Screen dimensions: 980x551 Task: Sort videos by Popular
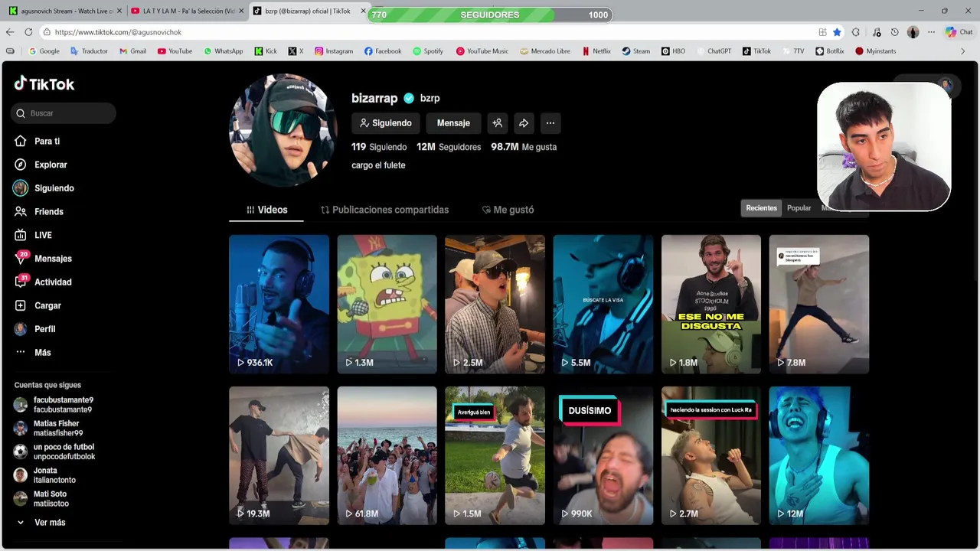(x=799, y=208)
